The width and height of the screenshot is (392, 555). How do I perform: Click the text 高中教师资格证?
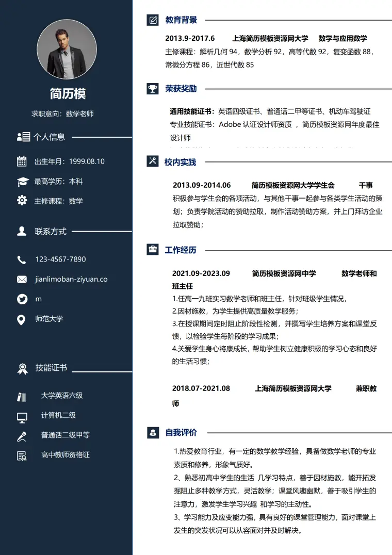tap(66, 455)
